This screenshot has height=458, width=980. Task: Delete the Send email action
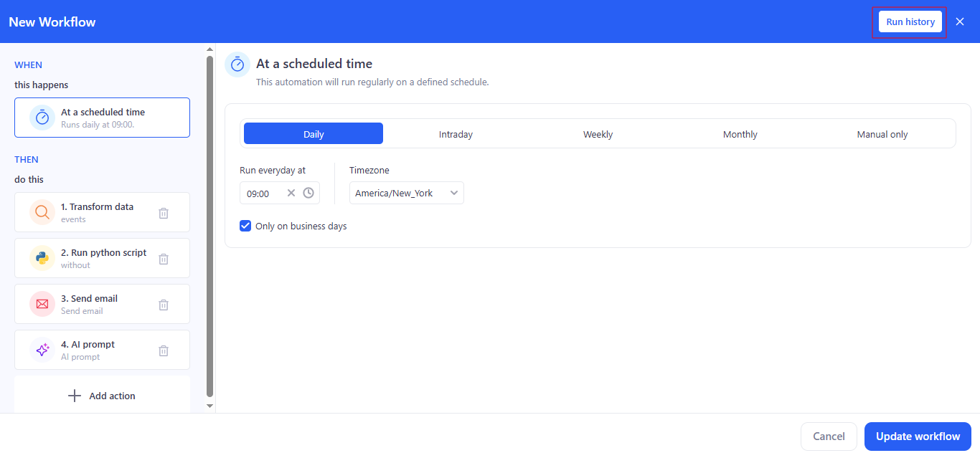click(x=163, y=304)
